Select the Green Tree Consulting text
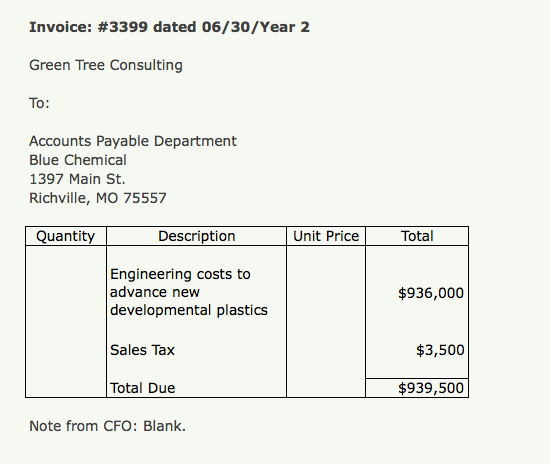 106,66
